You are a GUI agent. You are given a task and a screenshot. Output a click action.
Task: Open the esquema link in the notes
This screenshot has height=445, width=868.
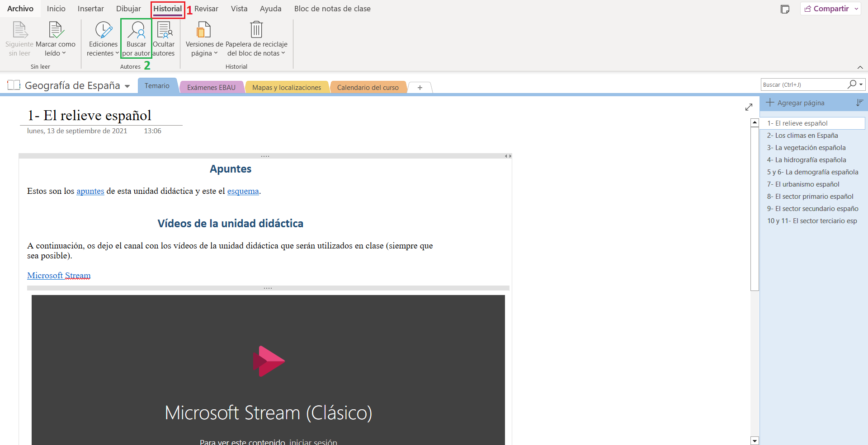pos(243,191)
